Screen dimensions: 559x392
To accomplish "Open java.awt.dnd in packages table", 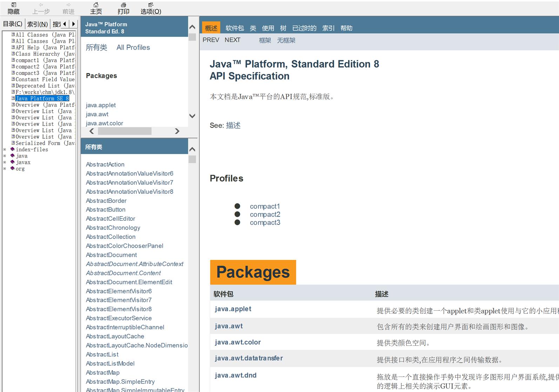I will (x=236, y=376).
